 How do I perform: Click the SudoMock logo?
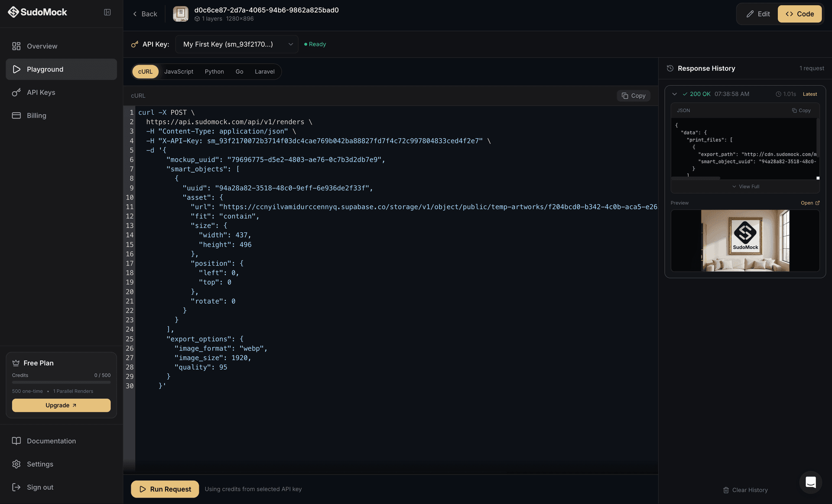pos(37,12)
